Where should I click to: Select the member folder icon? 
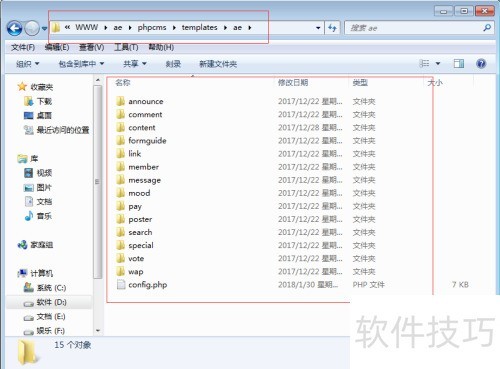(121, 167)
